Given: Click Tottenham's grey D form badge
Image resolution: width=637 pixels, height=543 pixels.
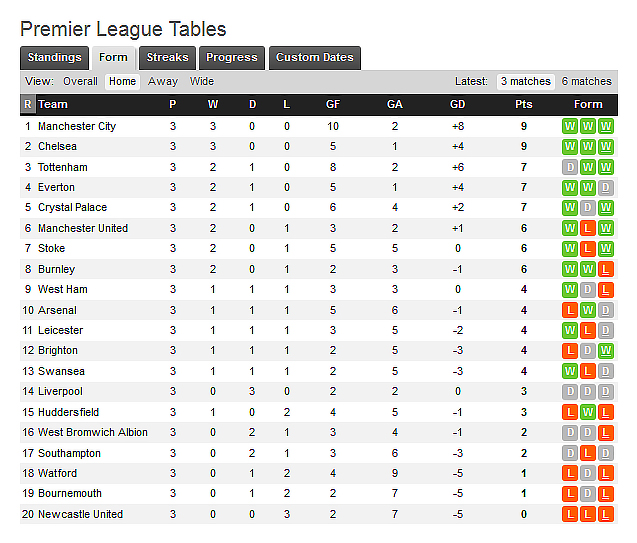Looking at the screenshot, I should click(570, 167).
